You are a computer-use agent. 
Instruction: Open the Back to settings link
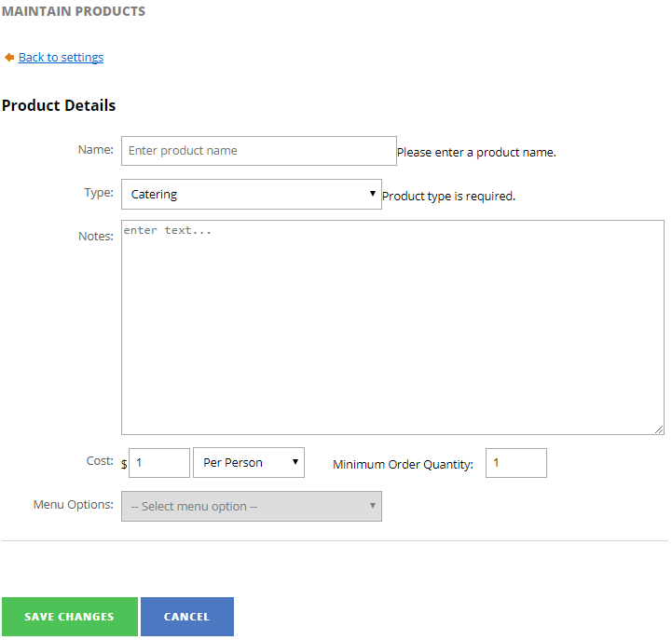(61, 58)
